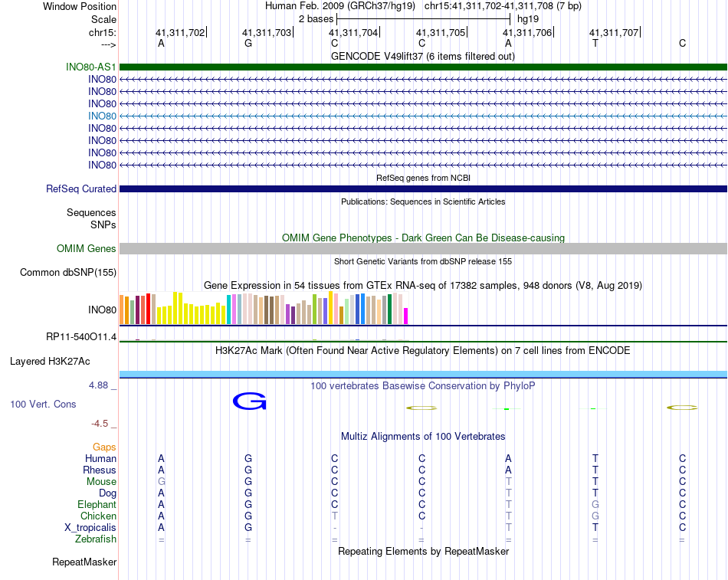Click the '2 bases' scale bar text
The image size is (728, 580).
[x=316, y=19]
